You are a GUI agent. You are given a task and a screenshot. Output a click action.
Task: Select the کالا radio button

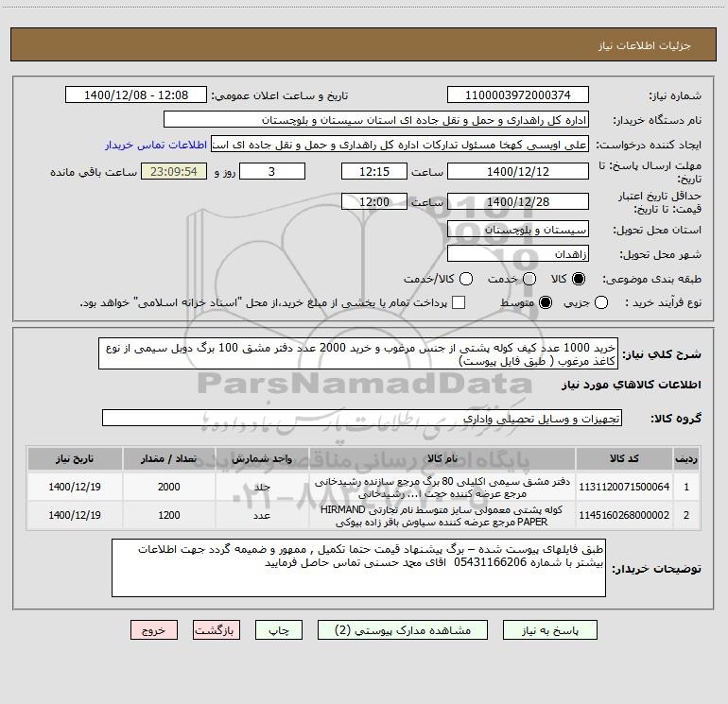click(x=579, y=279)
